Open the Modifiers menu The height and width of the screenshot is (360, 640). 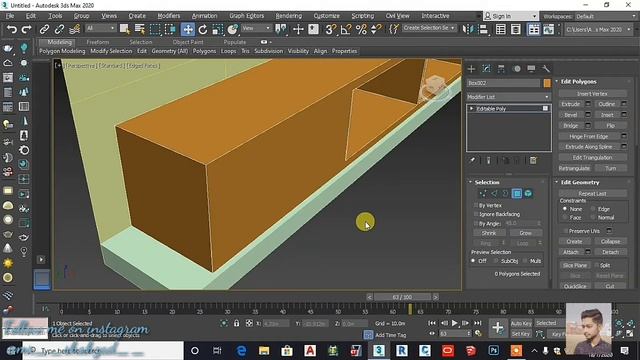pos(169,16)
